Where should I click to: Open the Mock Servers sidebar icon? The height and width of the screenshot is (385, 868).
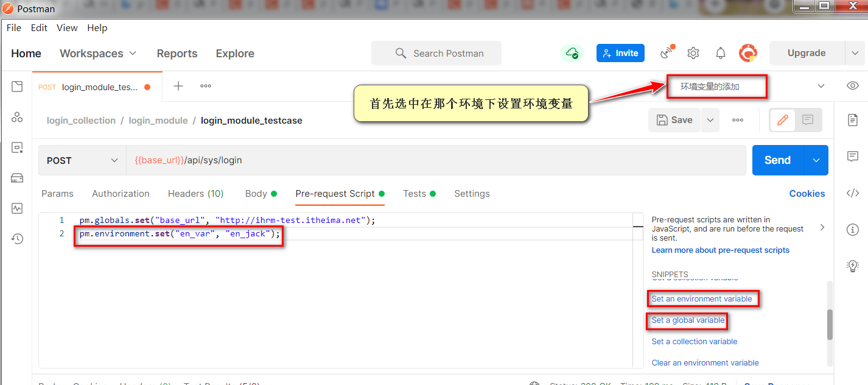point(17,178)
